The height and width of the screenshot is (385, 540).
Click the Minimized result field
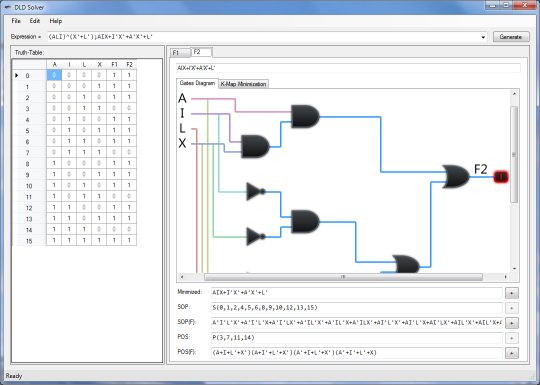(357, 293)
